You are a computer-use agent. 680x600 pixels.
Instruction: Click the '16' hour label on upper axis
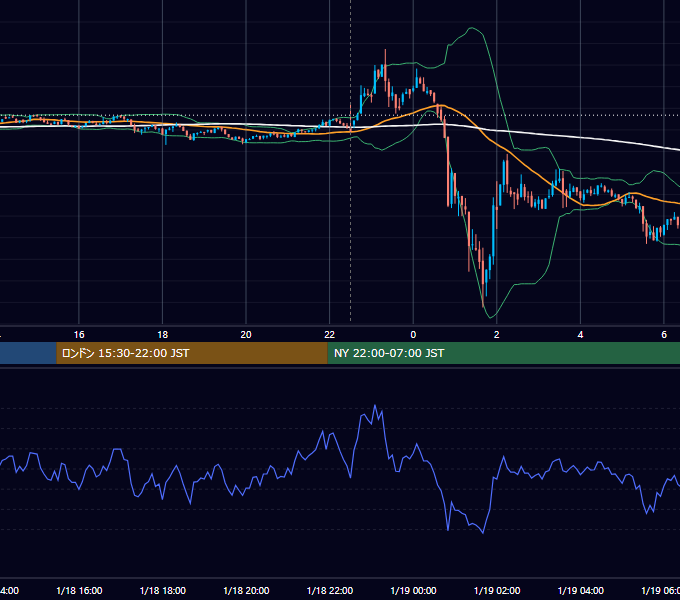[79, 335]
